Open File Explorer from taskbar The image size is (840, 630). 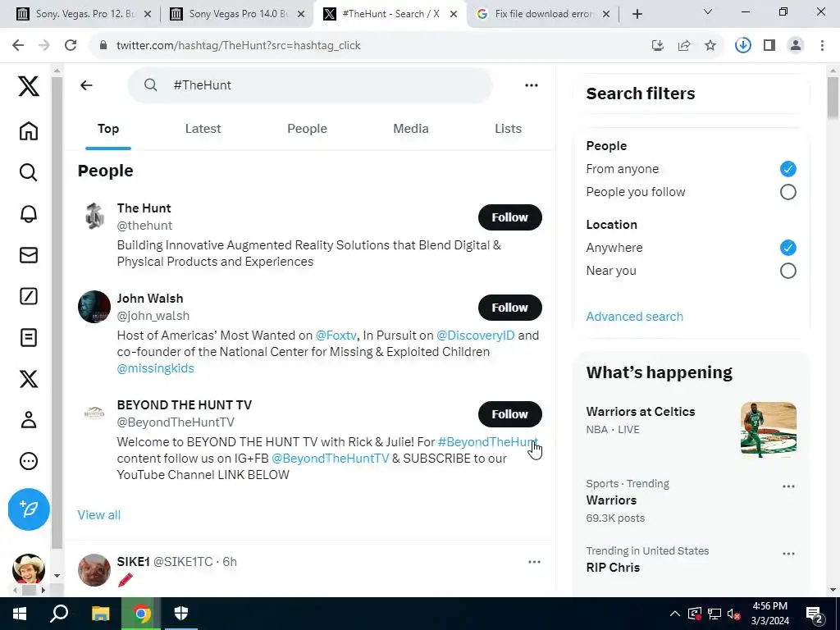(100, 614)
